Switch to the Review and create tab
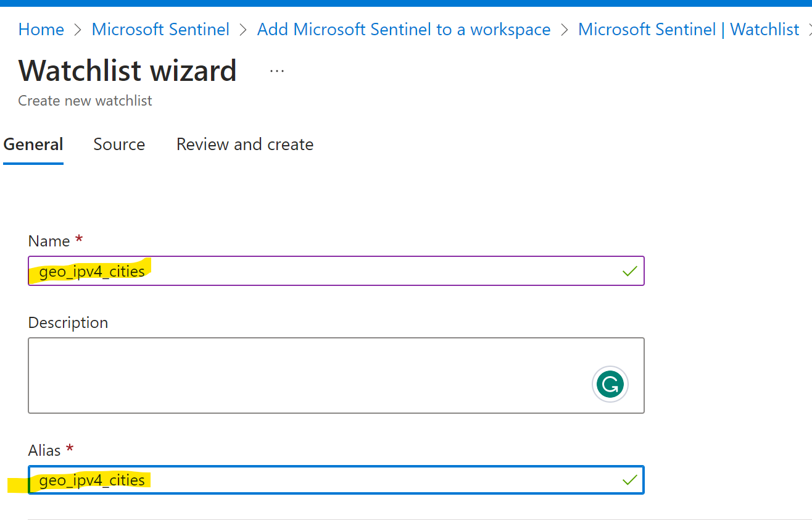The height and width of the screenshot is (520, 812). pyautogui.click(x=245, y=144)
